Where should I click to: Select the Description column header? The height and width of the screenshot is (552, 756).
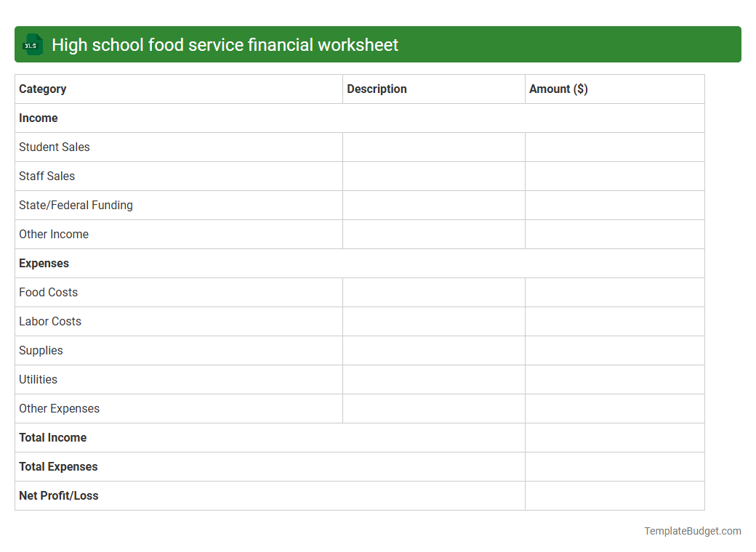(377, 89)
